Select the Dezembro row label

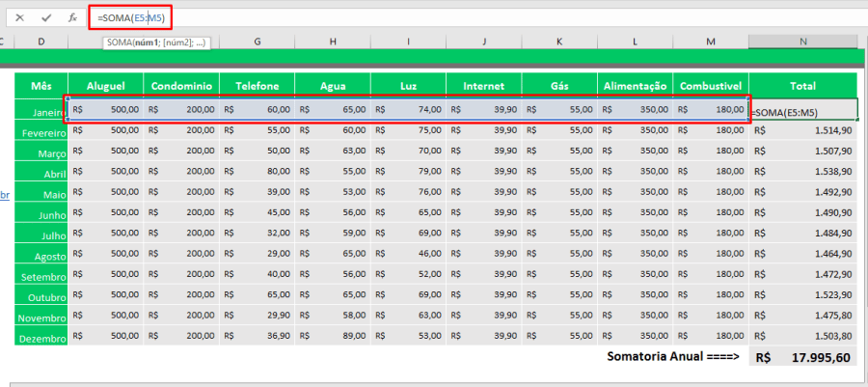tap(41, 336)
